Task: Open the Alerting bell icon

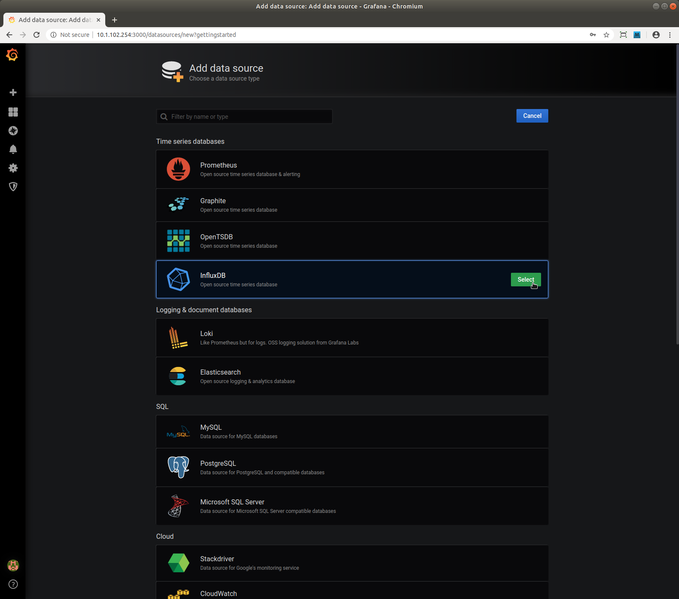Action: (13, 149)
